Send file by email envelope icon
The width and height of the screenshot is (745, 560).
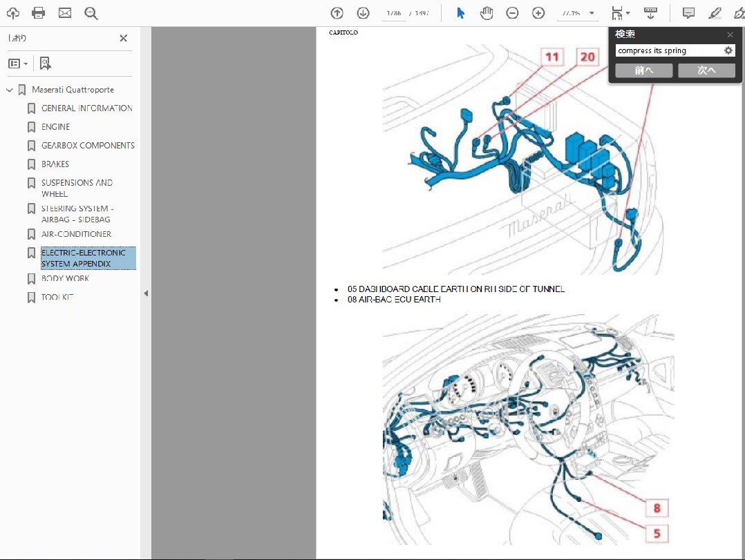pyautogui.click(x=65, y=13)
